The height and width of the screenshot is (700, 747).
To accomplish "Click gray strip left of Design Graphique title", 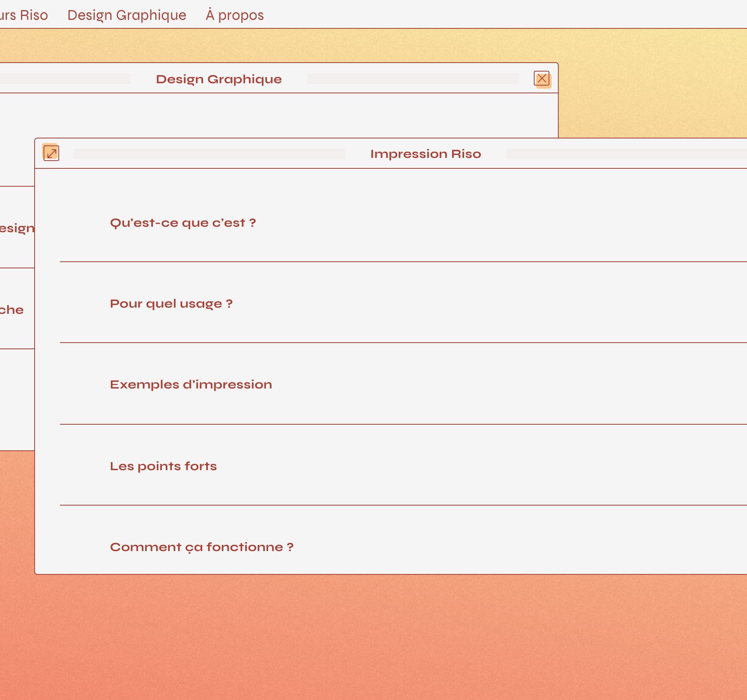I will 65,79.
